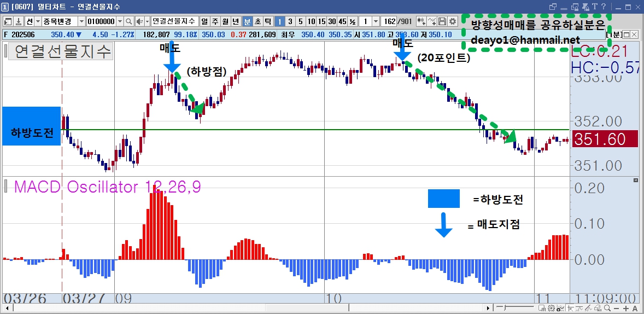Click the 0100000 symbol code field
Image resolution: width=644 pixels, height=314 pixels.
point(102,21)
